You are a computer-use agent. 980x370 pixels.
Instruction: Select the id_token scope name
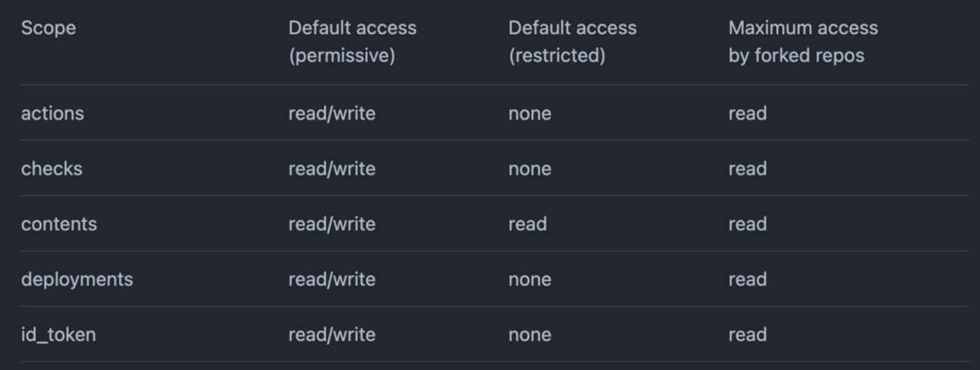(x=58, y=335)
